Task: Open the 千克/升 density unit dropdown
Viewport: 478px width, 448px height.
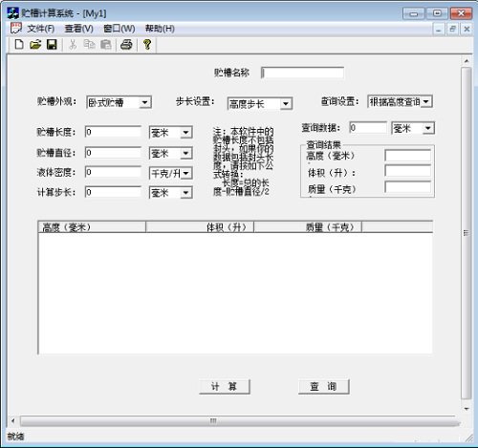Action: click(186, 174)
